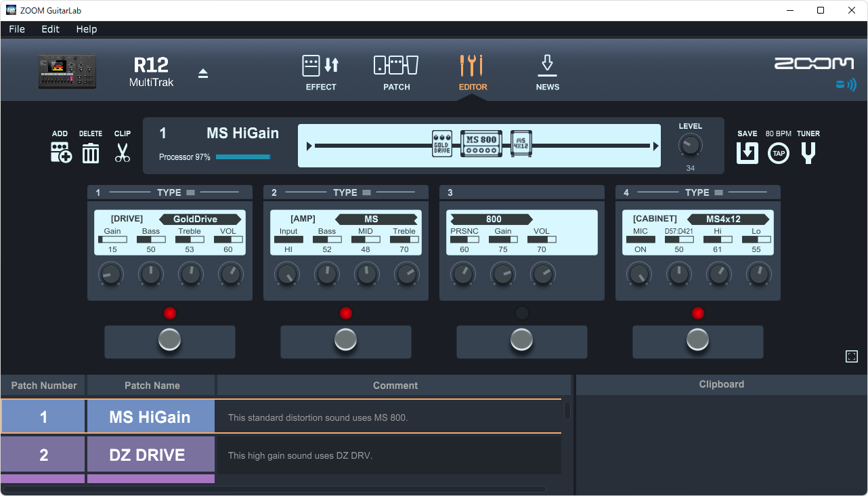
Task: Open the Help menu
Action: pos(87,29)
